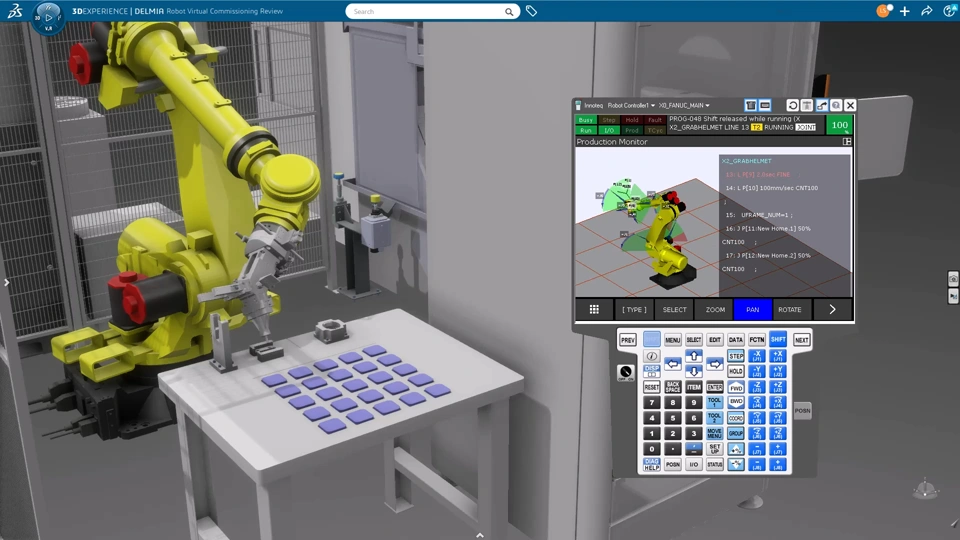Open the user profile avatar
The width and height of the screenshot is (960, 540).
click(883, 10)
